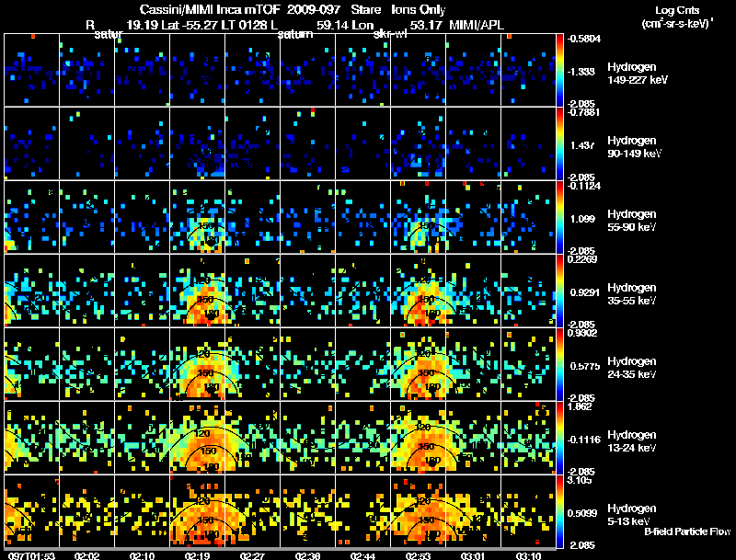
Task: Click the '0.5775' colorbar value
Action: pyautogui.click(x=585, y=366)
